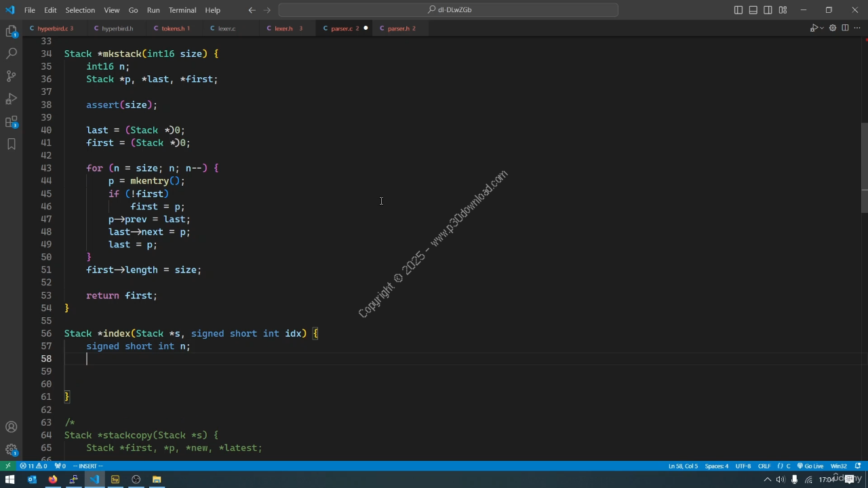The height and width of the screenshot is (488, 868).
Task: Split the editor to the right
Action: [x=845, y=28]
